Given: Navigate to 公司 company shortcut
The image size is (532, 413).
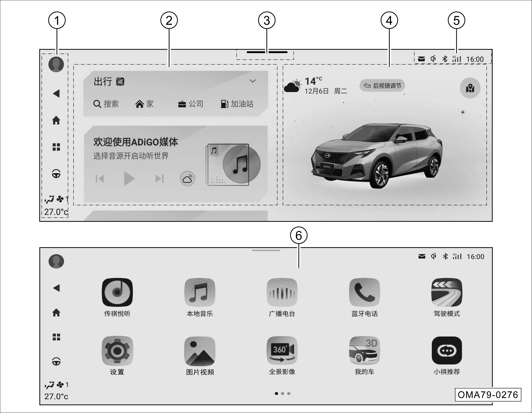Looking at the screenshot, I should 191,104.
